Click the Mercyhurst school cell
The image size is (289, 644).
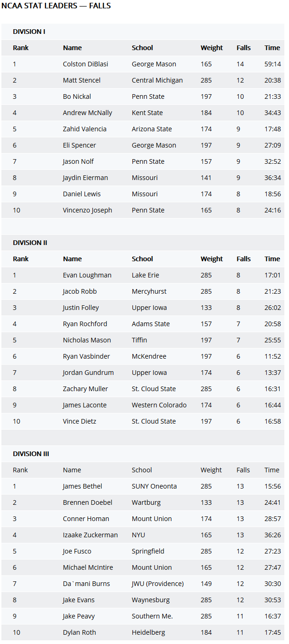coord(149,291)
